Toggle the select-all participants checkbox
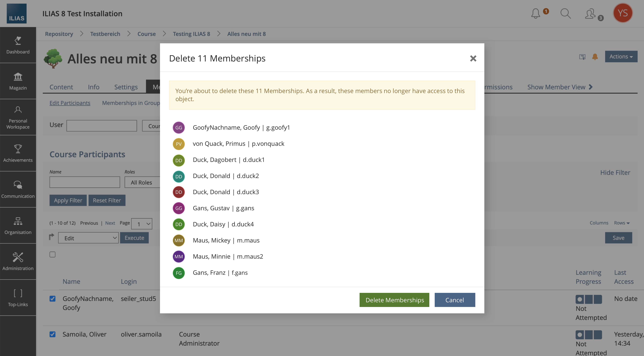This screenshot has height=356, width=644. pyautogui.click(x=52, y=255)
